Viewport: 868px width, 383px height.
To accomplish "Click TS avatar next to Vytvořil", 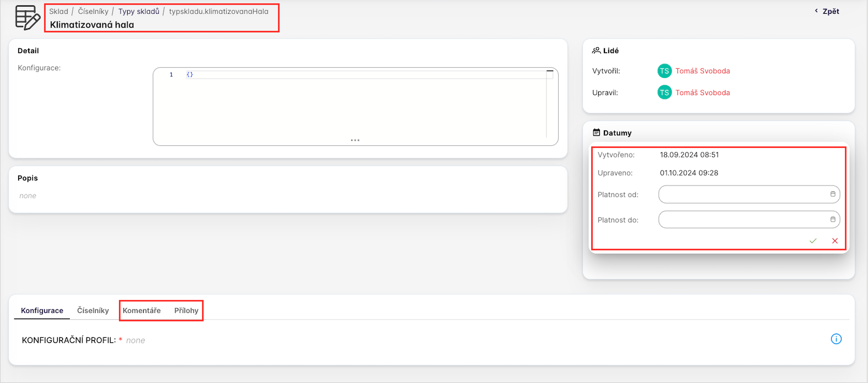I will pyautogui.click(x=664, y=71).
